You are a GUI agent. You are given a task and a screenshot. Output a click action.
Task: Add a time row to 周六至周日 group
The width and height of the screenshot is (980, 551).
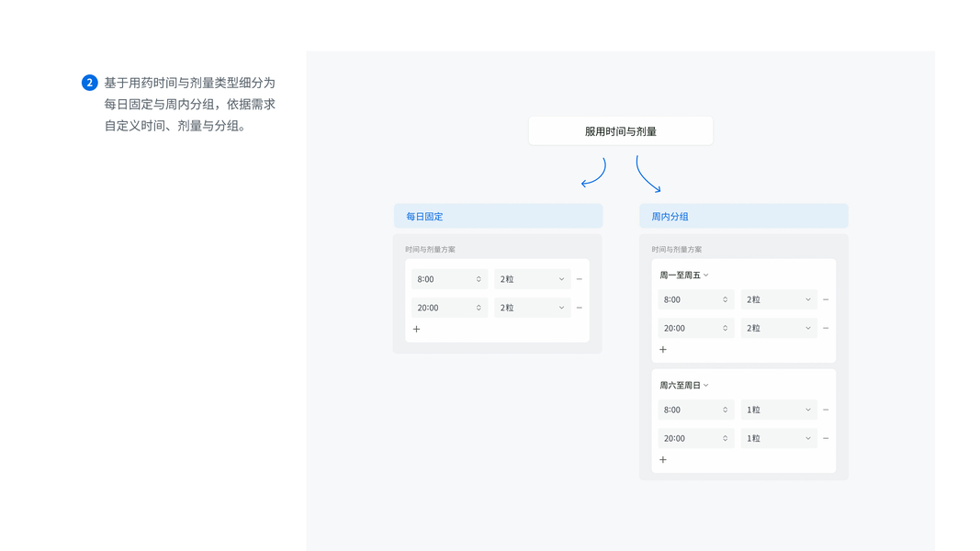click(663, 460)
